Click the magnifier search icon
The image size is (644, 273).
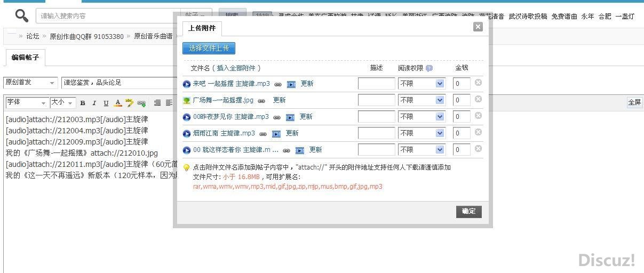click(22, 15)
